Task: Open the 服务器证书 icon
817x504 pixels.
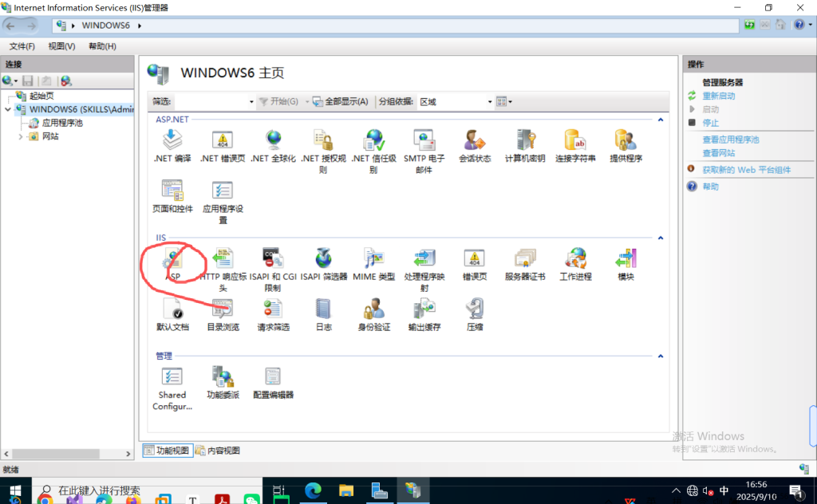Action: [x=524, y=262]
